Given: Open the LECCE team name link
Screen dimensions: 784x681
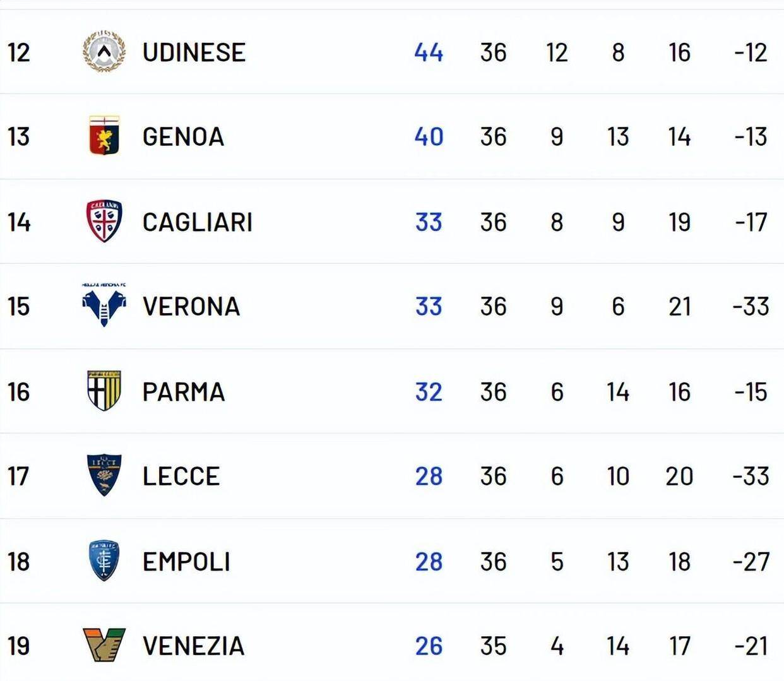Looking at the screenshot, I should tap(181, 477).
